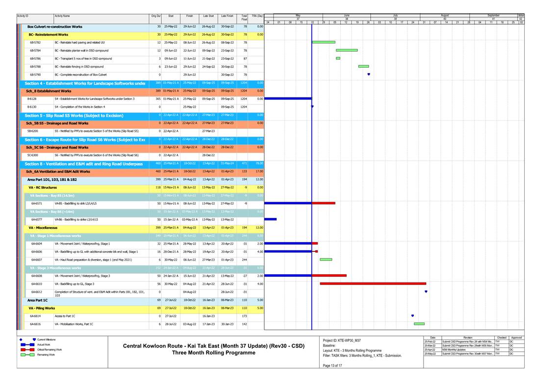
Task: Select the milestone marker for activity 6A-6612
Action: coord(426,292)
